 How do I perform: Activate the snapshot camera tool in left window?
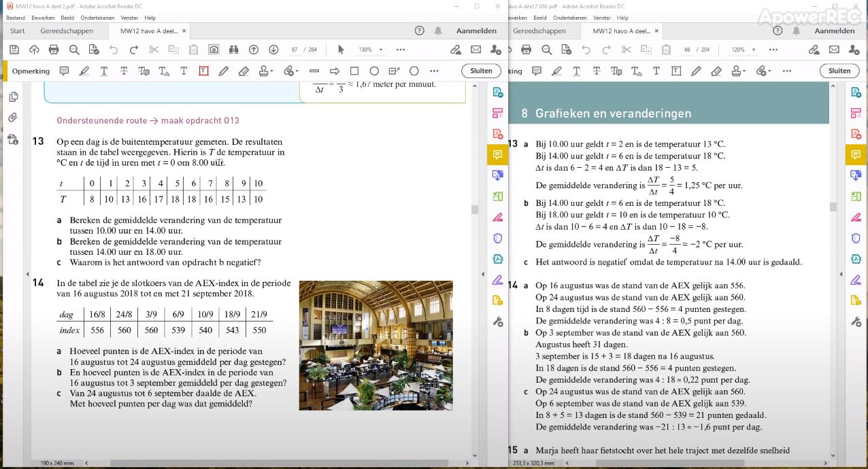(x=214, y=50)
